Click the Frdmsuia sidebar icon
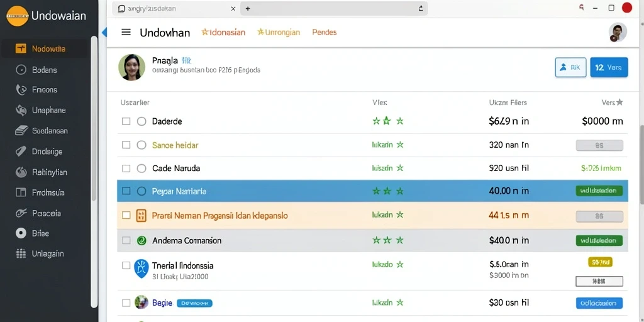The height and width of the screenshot is (322, 644). click(x=21, y=192)
